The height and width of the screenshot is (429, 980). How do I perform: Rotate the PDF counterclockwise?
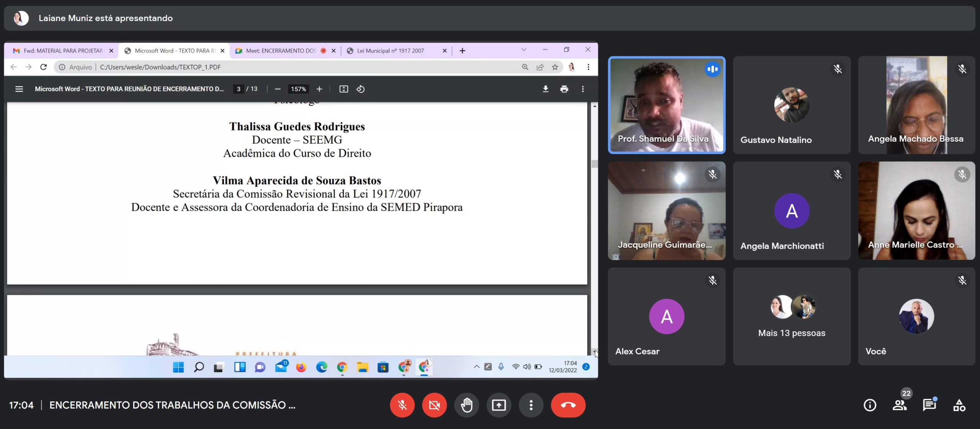coord(360,89)
